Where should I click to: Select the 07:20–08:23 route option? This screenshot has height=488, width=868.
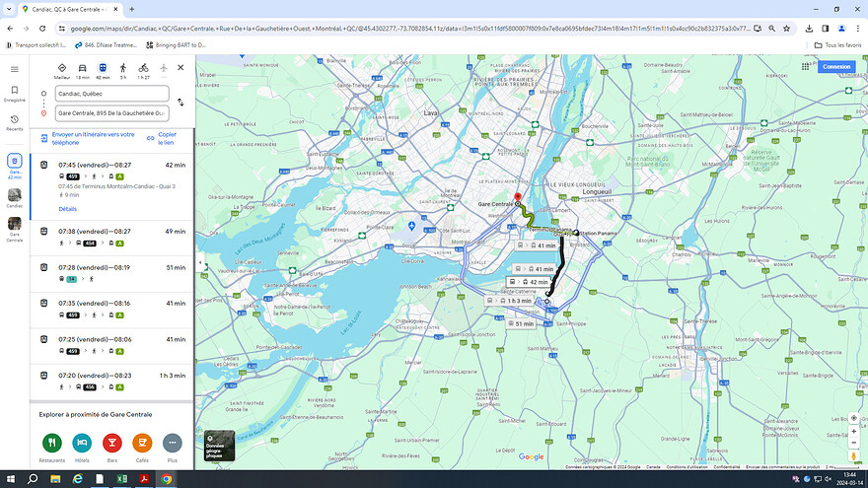(x=112, y=382)
